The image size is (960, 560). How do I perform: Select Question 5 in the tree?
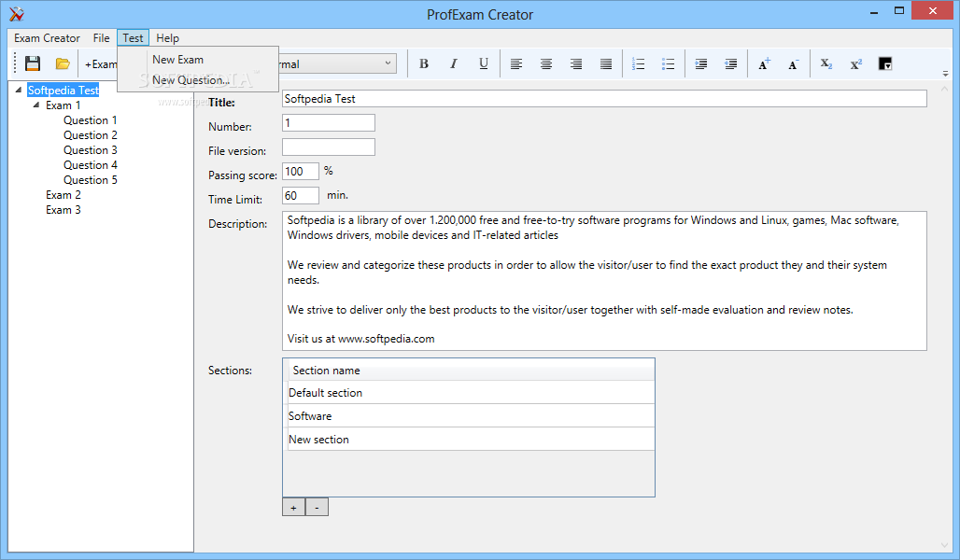point(90,180)
